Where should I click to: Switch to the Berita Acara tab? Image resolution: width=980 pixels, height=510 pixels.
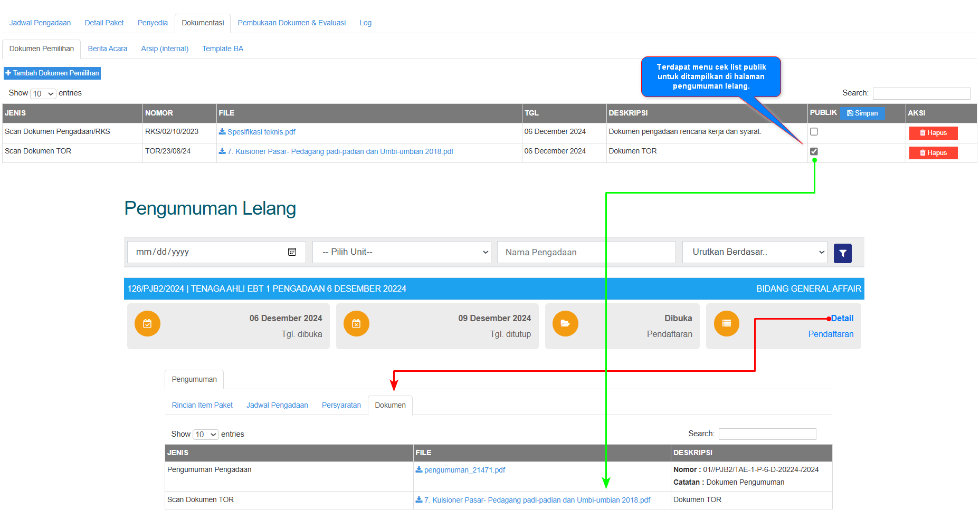coord(108,49)
